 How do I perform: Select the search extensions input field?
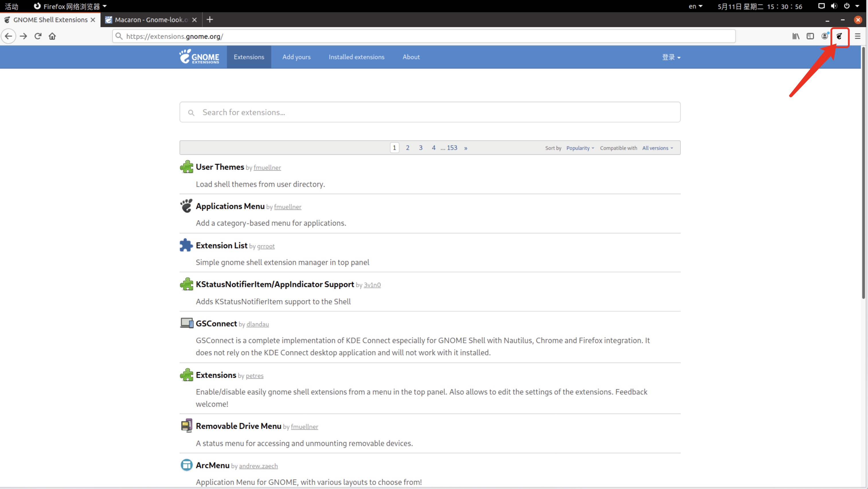[429, 112]
